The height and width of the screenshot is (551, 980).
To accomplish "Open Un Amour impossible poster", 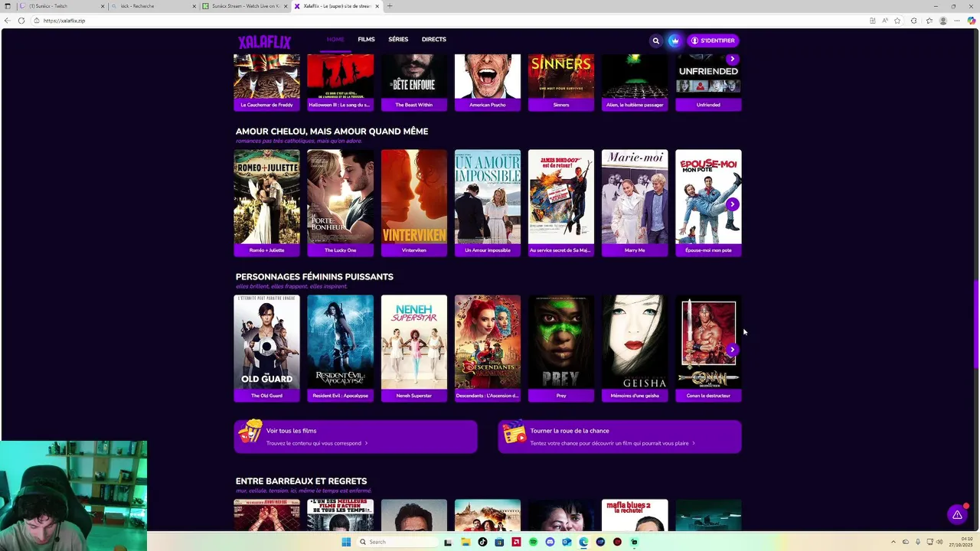I will (x=487, y=197).
